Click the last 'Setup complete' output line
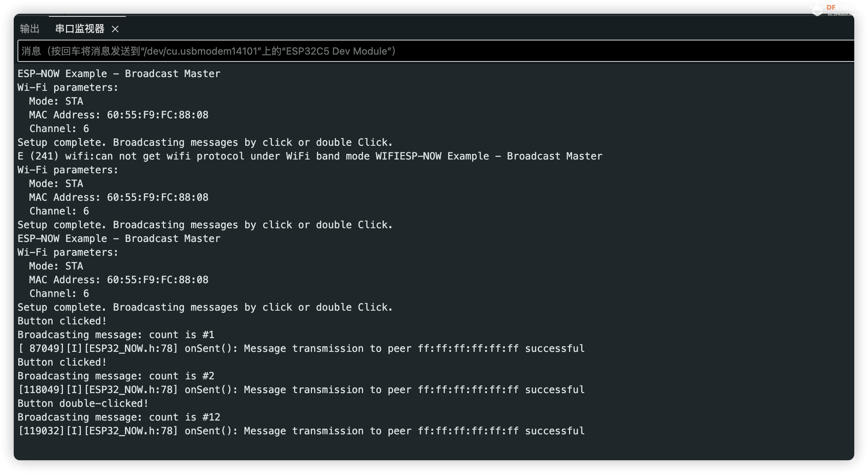Screen dimensions: 868x474 tap(205, 307)
